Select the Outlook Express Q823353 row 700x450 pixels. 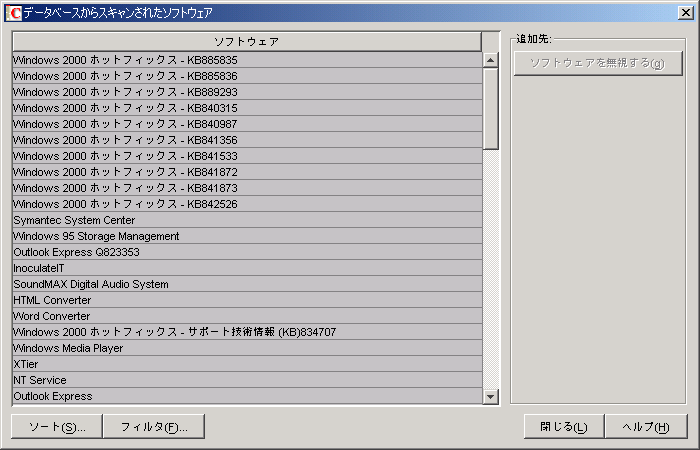click(247, 252)
